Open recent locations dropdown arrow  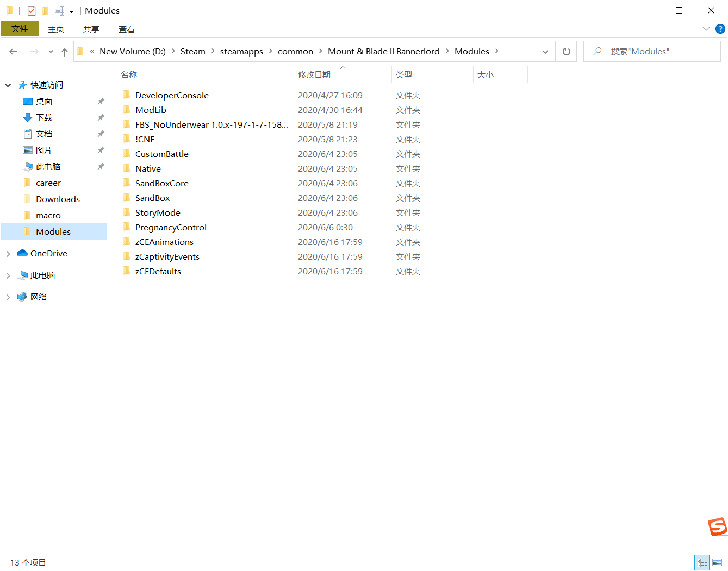[51, 52]
